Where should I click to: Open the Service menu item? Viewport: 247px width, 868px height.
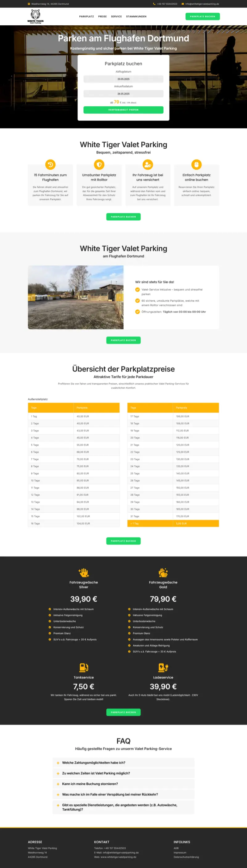pyautogui.click(x=116, y=16)
